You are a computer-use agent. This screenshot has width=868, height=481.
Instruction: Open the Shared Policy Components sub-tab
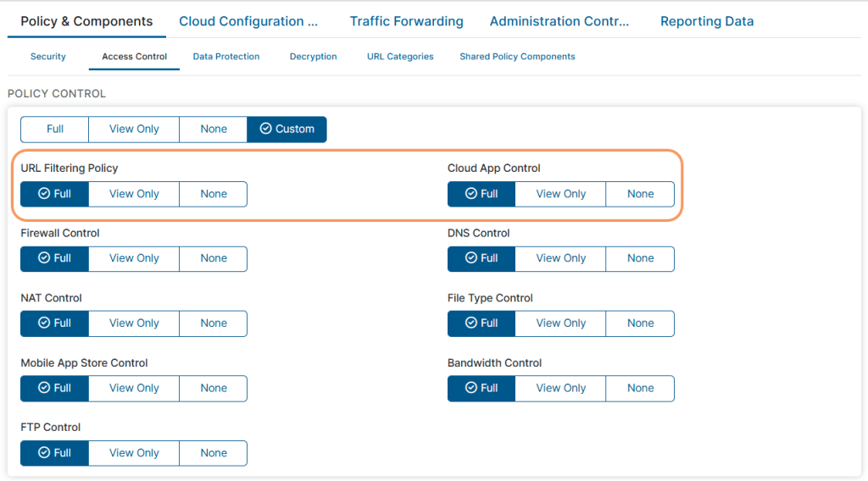click(517, 57)
